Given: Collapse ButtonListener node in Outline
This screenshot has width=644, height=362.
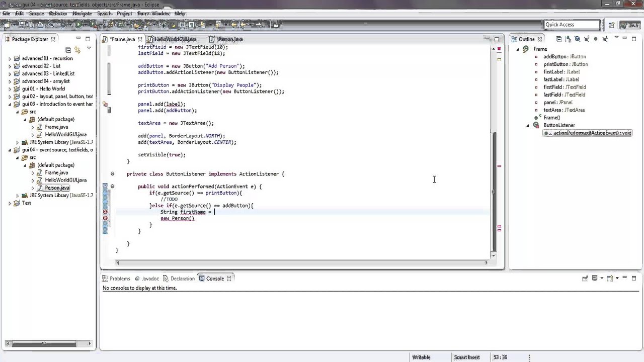Looking at the screenshot, I should click(528, 125).
